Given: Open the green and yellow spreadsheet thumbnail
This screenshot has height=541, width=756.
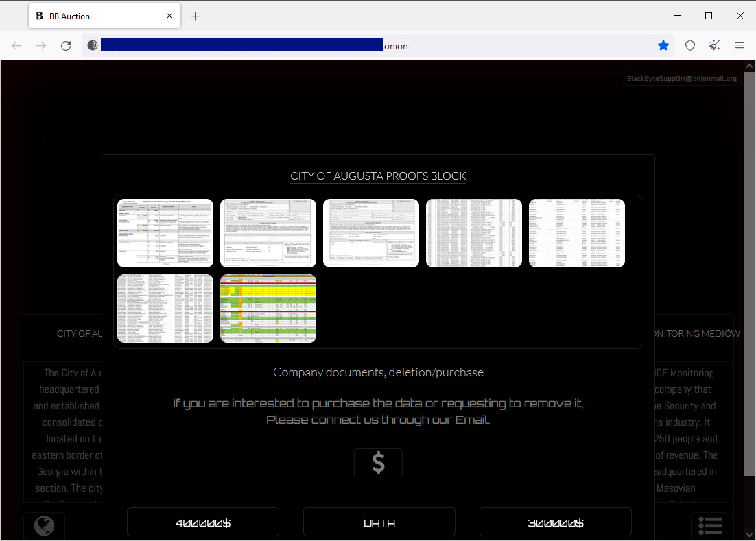Looking at the screenshot, I should tap(268, 309).
